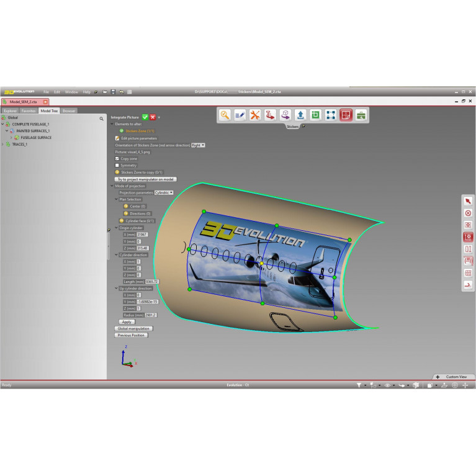Expand the TRACES_1 tree node

(2, 145)
